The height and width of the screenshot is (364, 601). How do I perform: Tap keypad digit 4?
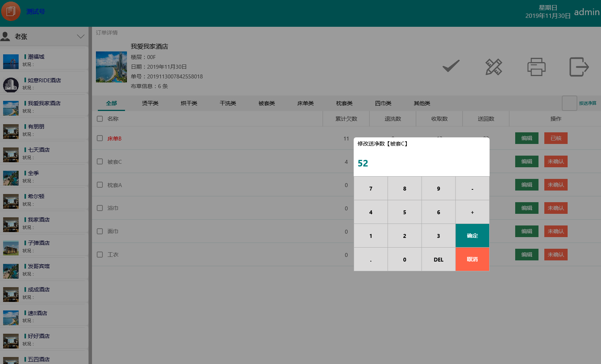click(x=371, y=212)
